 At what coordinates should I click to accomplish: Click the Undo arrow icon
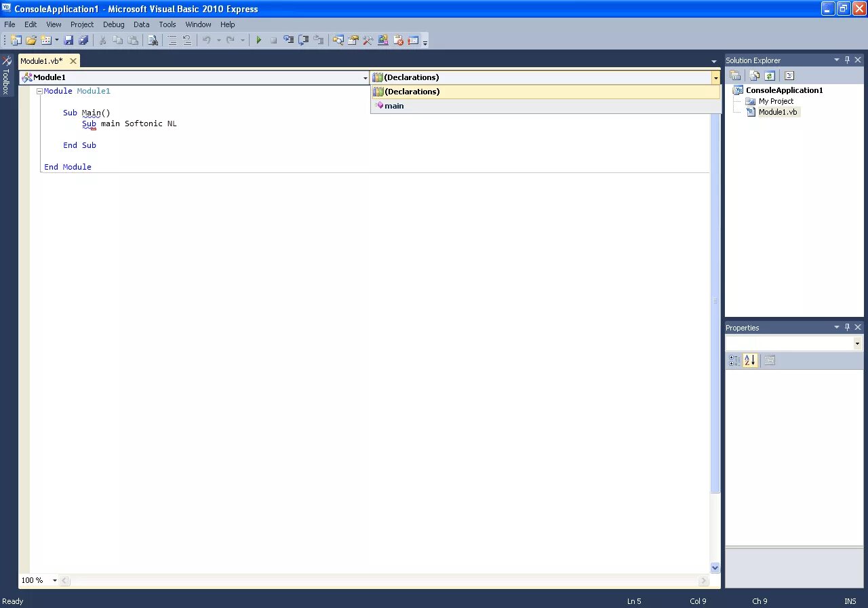tap(207, 40)
